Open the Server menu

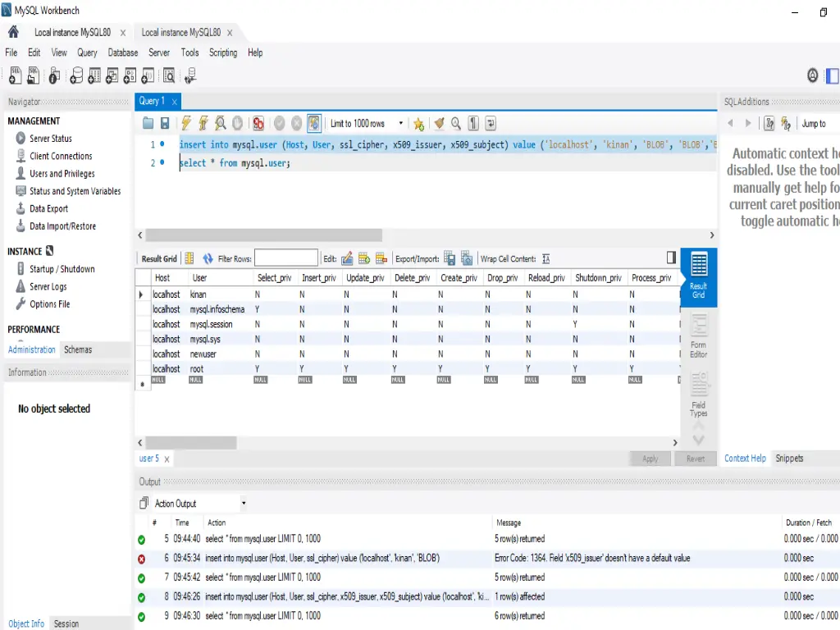[x=159, y=52]
